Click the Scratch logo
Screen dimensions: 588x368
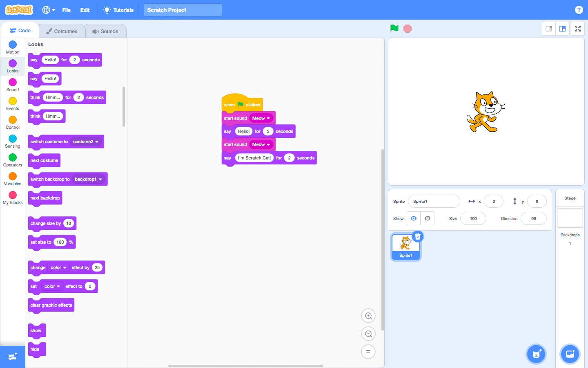(19, 10)
